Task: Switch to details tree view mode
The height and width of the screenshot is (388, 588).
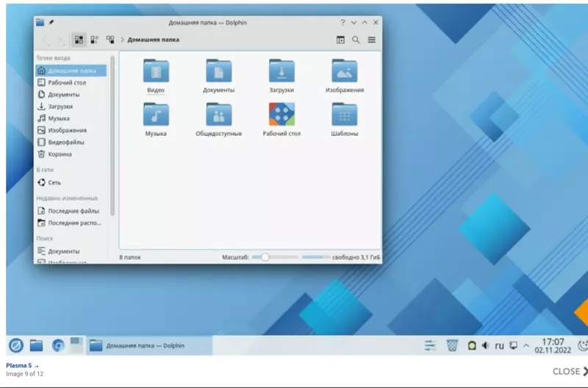Action: coord(110,40)
